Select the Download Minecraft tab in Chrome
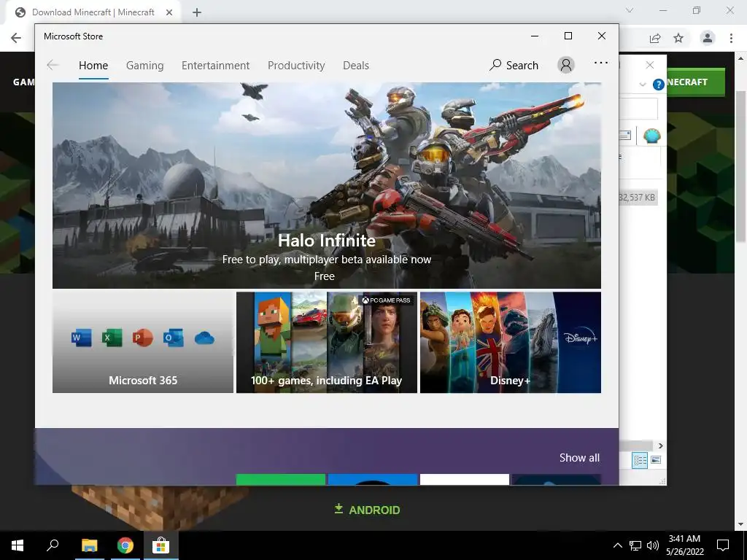The image size is (747, 560). point(93,12)
